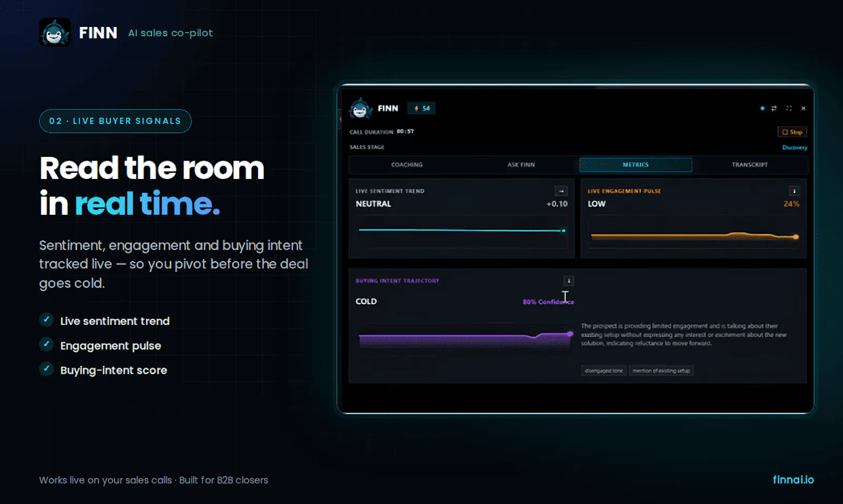This screenshot has height=504, width=843.
Task: Click the call duration '00:57' timer
Action: point(405,132)
